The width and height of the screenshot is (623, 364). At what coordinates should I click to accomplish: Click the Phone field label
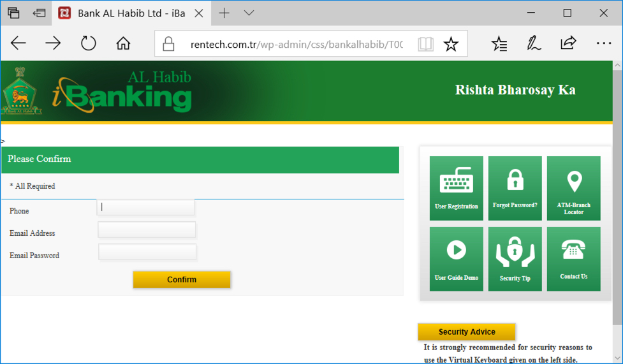(x=19, y=211)
